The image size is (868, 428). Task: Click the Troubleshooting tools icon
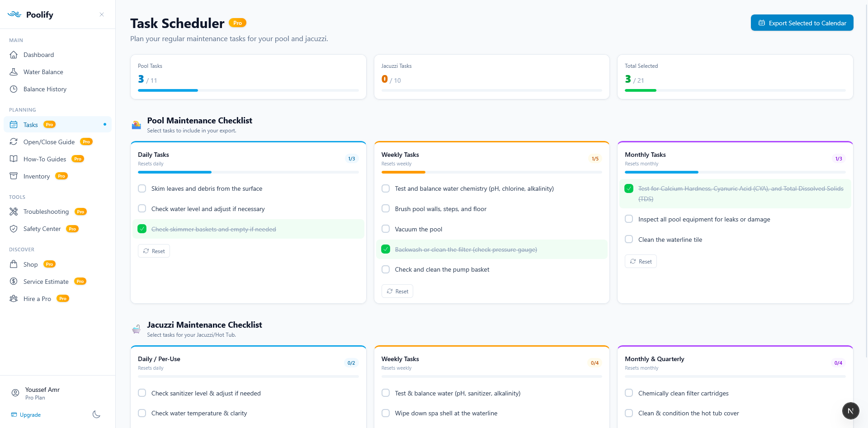14,212
